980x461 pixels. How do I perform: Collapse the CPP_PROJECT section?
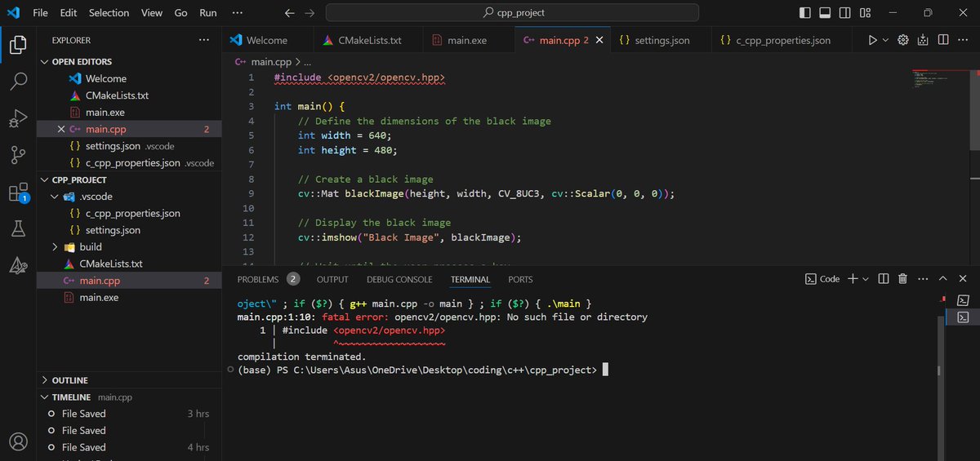coord(129,180)
